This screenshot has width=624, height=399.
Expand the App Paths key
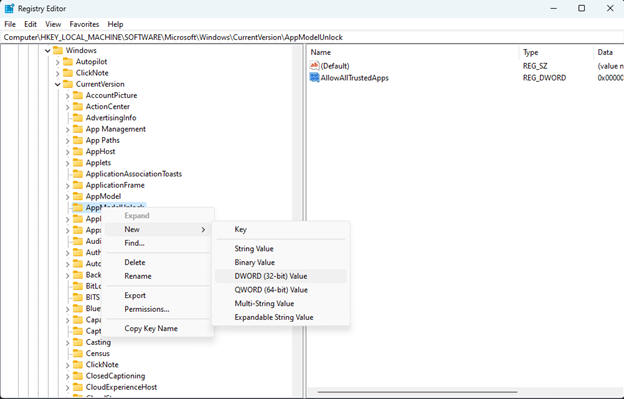[67, 140]
